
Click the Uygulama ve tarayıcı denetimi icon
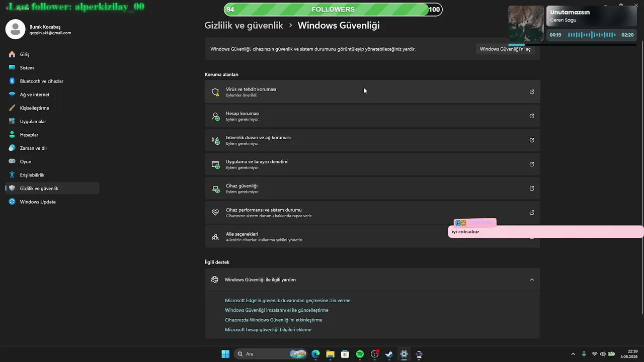[215, 164]
